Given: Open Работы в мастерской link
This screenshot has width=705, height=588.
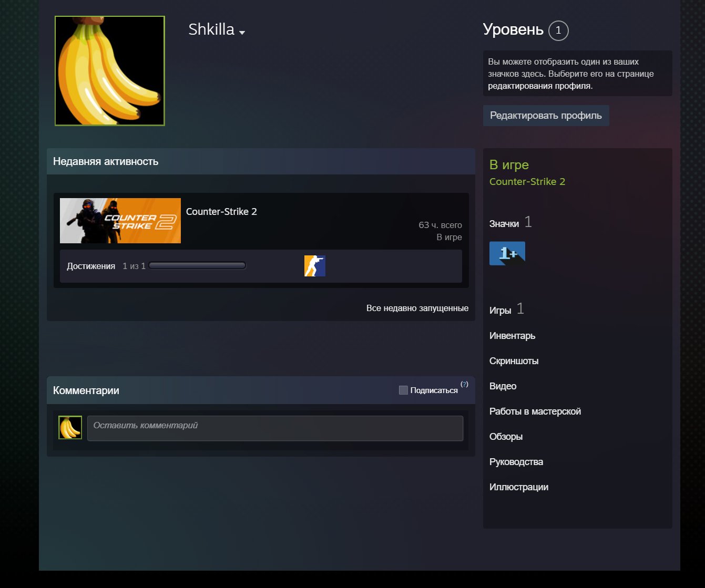Looking at the screenshot, I should (x=535, y=411).
